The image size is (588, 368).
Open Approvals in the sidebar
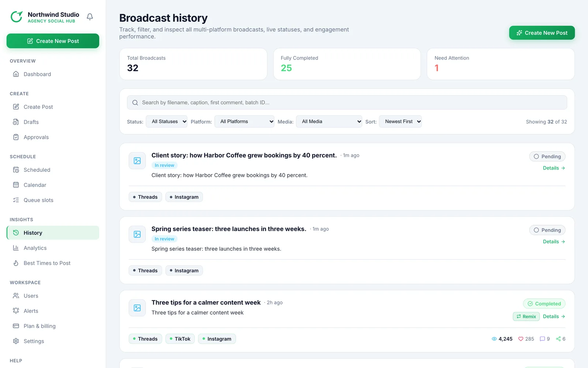(53, 137)
